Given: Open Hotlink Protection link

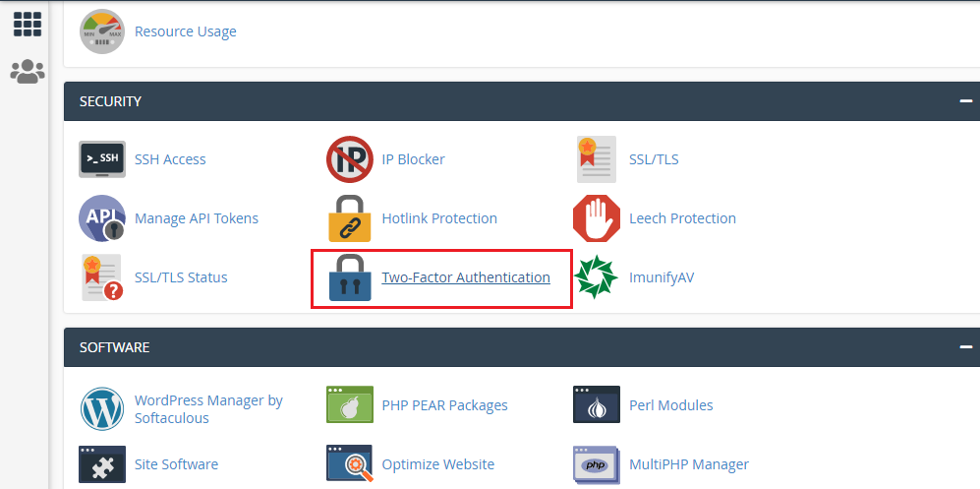Looking at the screenshot, I should [439, 218].
